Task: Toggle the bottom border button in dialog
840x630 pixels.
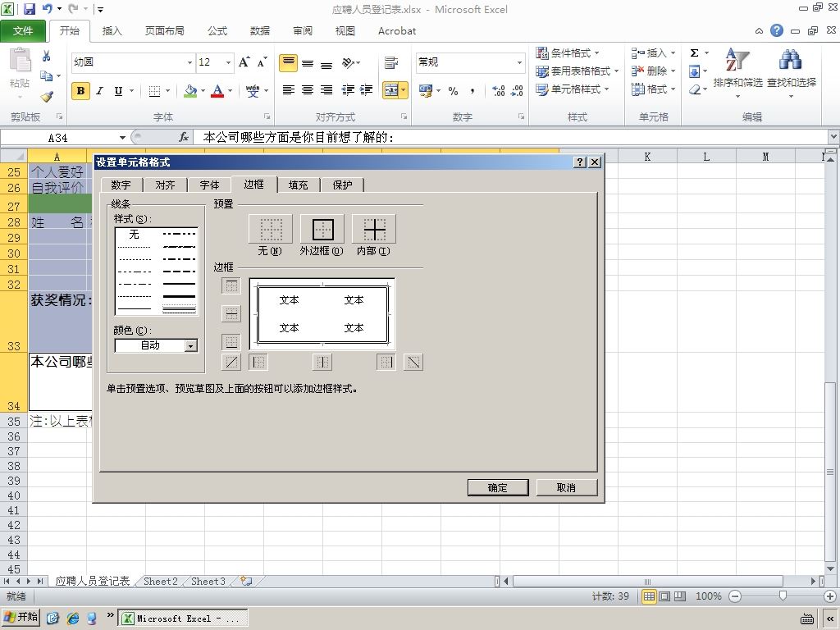Action: click(x=231, y=341)
